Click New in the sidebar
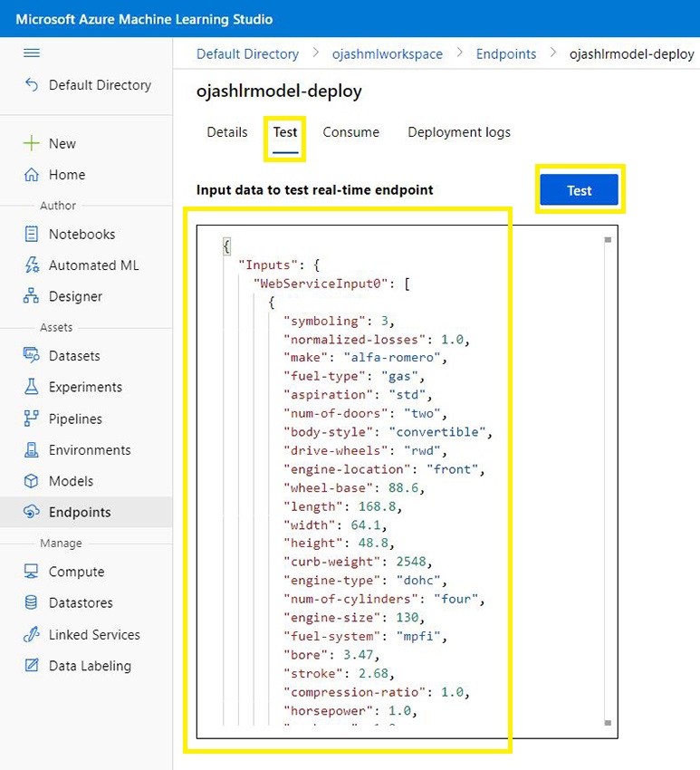 (x=62, y=143)
